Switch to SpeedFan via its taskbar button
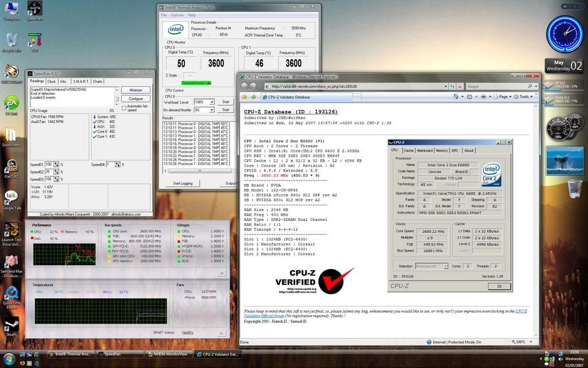This screenshot has height=368, width=588. 120,354
